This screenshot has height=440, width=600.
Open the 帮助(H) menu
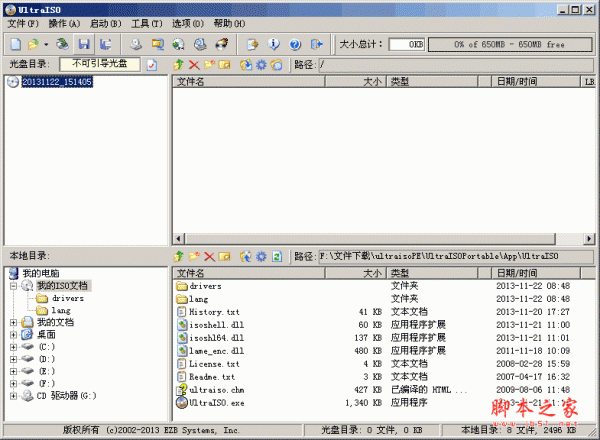pos(229,24)
